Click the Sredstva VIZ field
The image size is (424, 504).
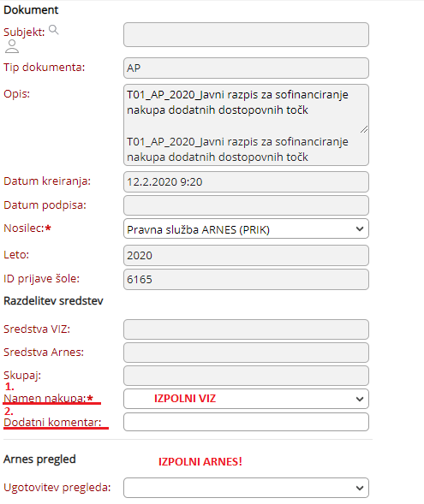[x=246, y=329]
